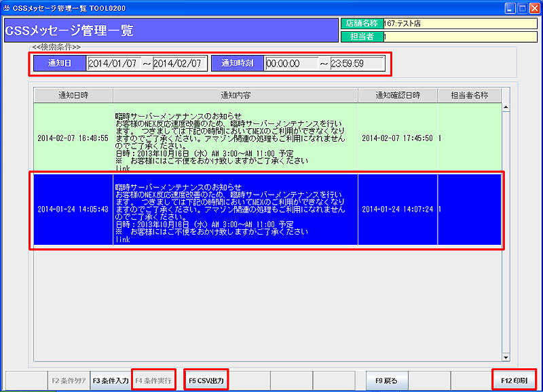This screenshot has width=543, height=392.
Task: Click the F2 条件クリア button
Action: pyautogui.click(x=69, y=380)
